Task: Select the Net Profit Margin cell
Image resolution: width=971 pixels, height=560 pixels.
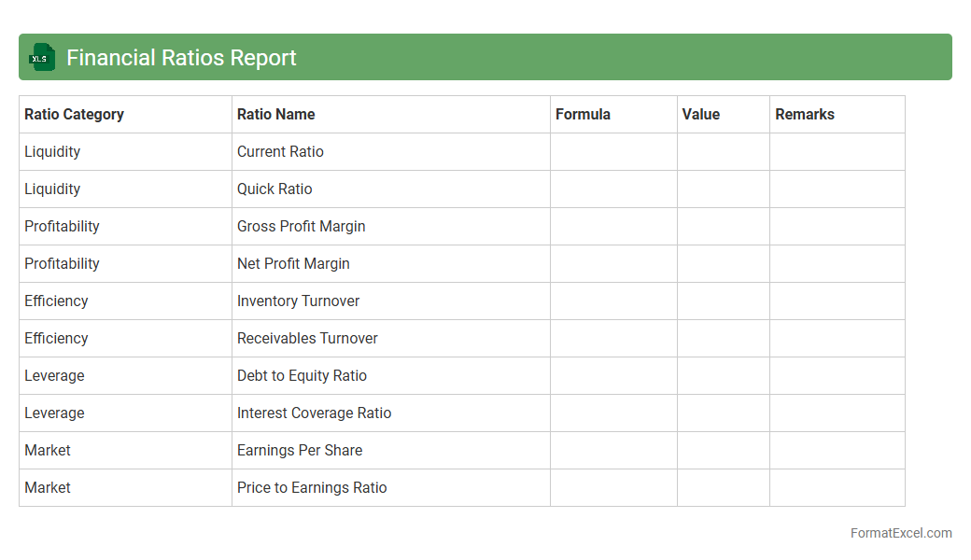Action: [x=293, y=263]
